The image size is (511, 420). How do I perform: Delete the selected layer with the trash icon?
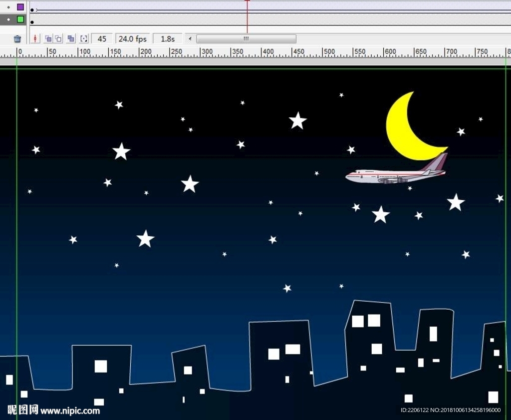17,39
